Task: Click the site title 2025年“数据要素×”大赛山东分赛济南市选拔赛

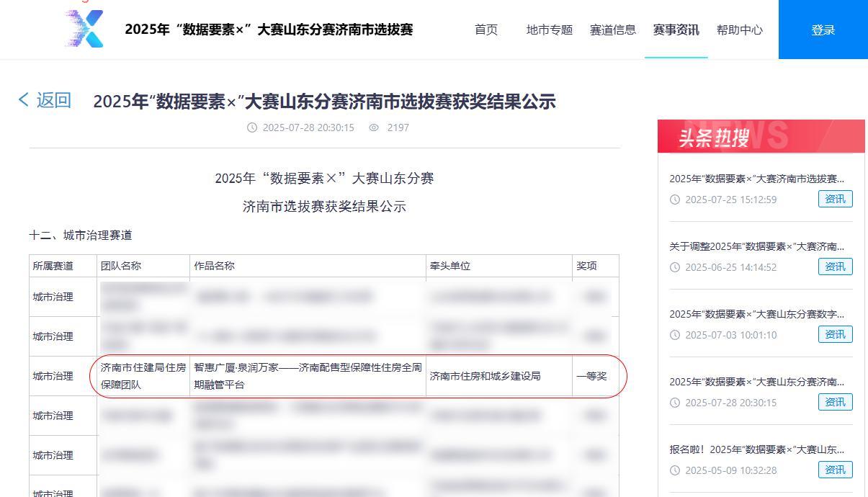Action: tap(269, 30)
